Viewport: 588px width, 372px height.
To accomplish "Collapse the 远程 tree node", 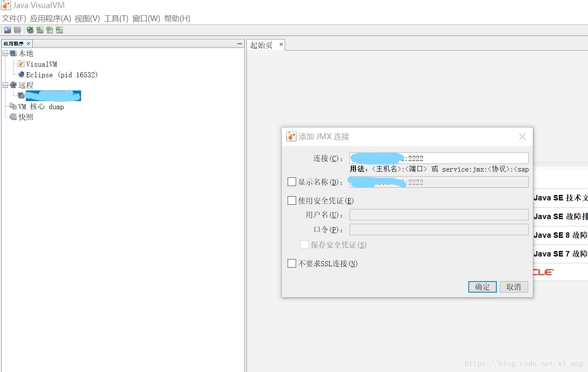I will (5, 85).
